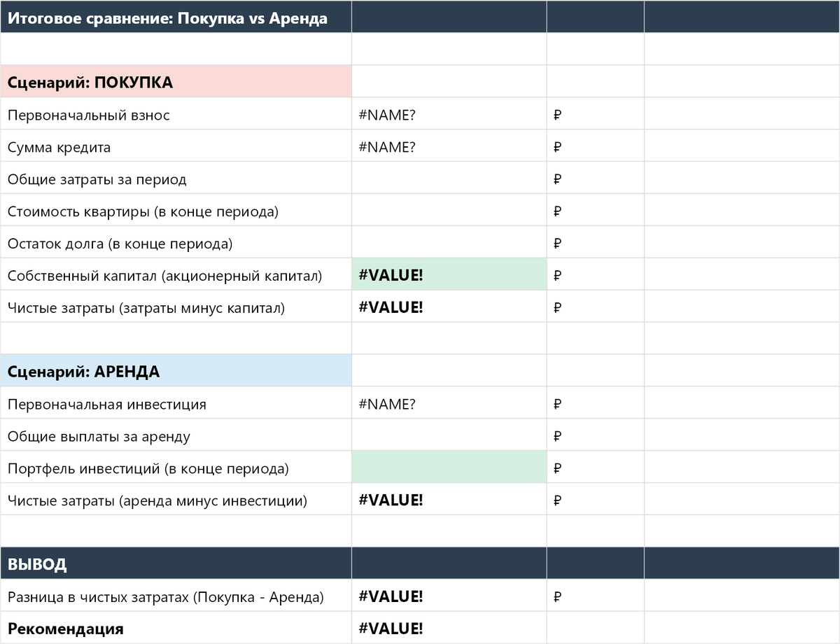Click the #VALUE! cell next to 'Рекомендация'
The height and width of the screenshot is (644, 840).
click(x=448, y=627)
